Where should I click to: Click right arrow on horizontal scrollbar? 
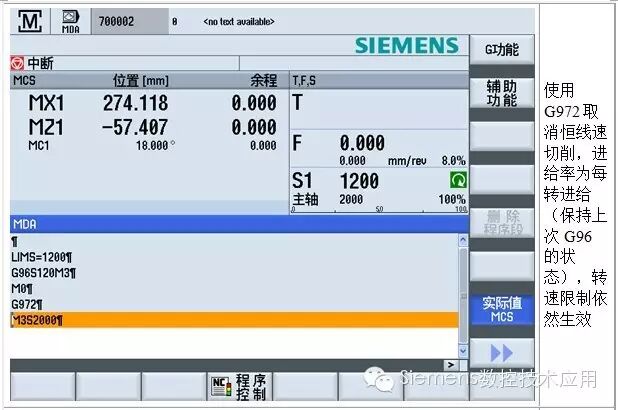click(451, 365)
